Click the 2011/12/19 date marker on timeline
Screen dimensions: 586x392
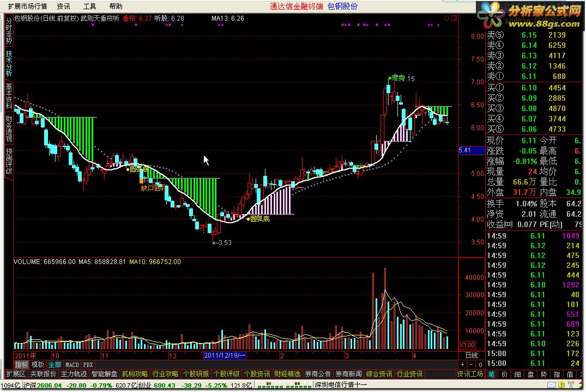[225, 356]
